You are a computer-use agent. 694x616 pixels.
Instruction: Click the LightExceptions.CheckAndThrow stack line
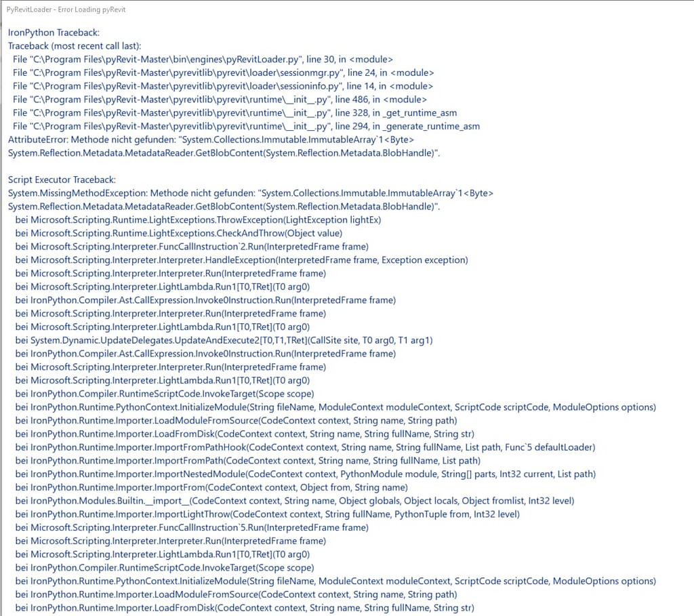pyautogui.click(x=179, y=233)
